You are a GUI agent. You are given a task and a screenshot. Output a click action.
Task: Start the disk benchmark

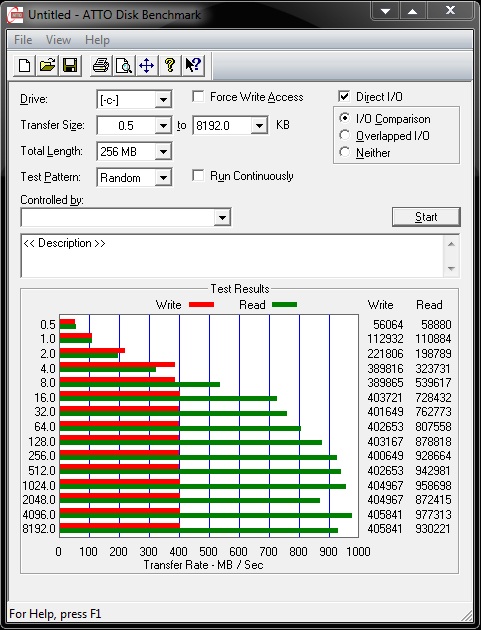pos(426,217)
